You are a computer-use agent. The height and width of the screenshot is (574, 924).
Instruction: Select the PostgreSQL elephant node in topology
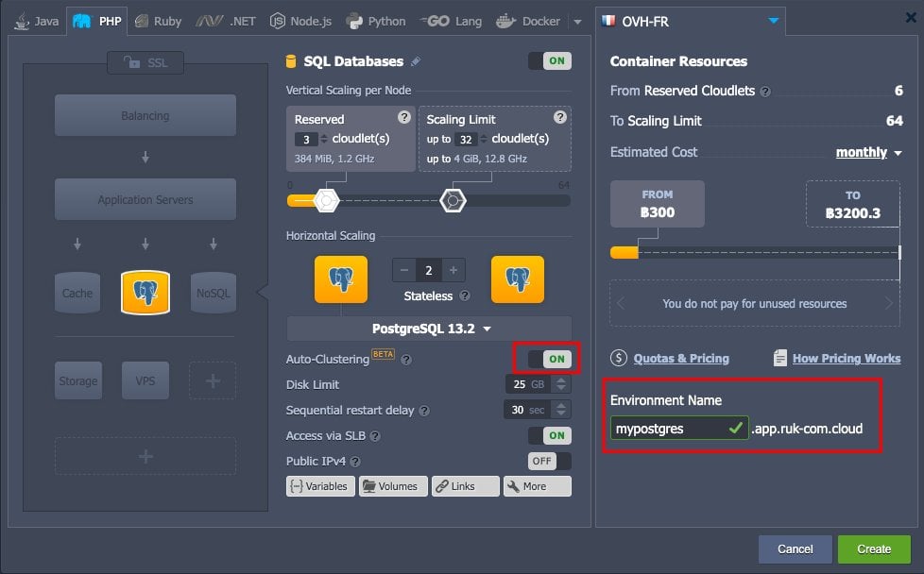[x=145, y=293]
